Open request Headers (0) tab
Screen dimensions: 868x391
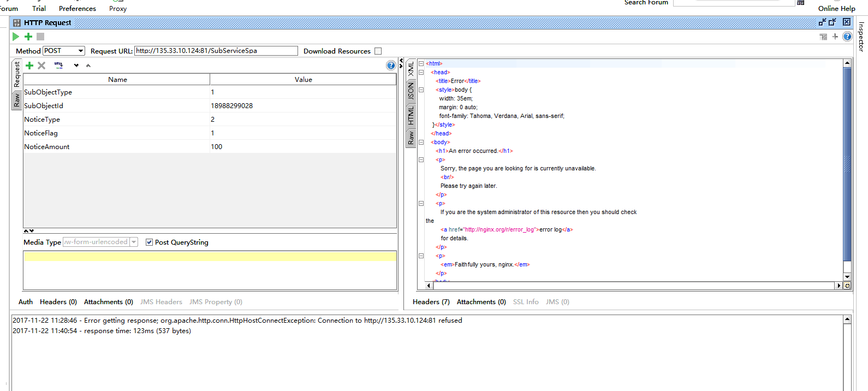pos(58,302)
